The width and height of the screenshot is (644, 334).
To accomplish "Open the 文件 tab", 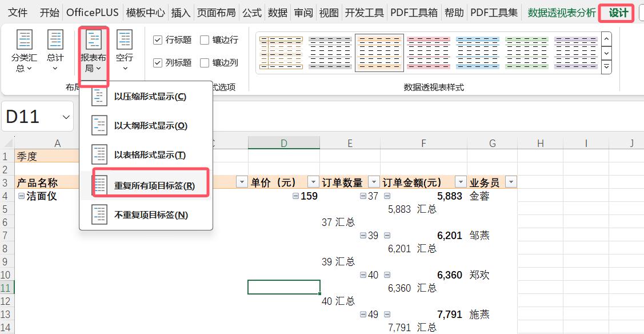I will [18, 13].
